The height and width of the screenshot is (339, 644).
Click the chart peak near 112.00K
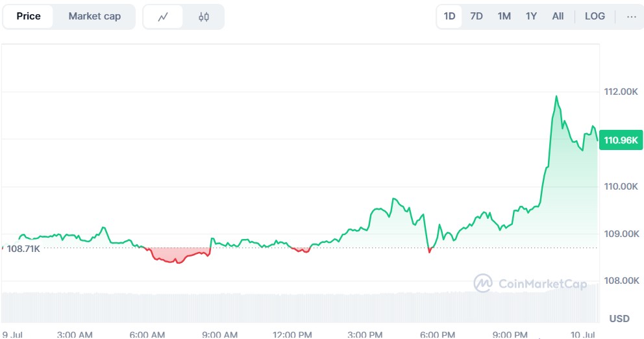click(x=556, y=97)
